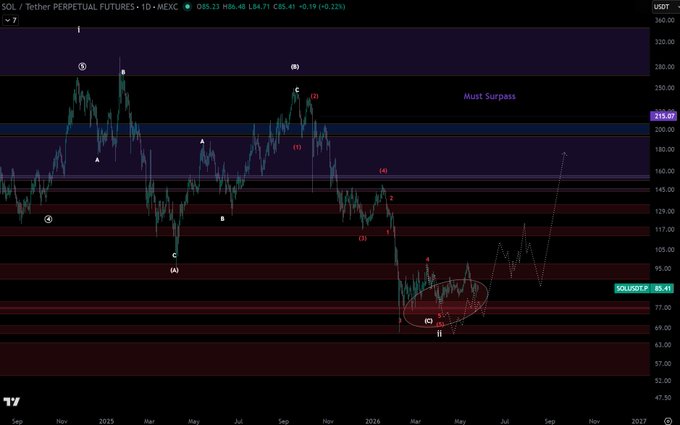Click the SOL / Tether PERPETUAL FUTURES symbol title
Screen dimensions: 680x425
point(68,7)
